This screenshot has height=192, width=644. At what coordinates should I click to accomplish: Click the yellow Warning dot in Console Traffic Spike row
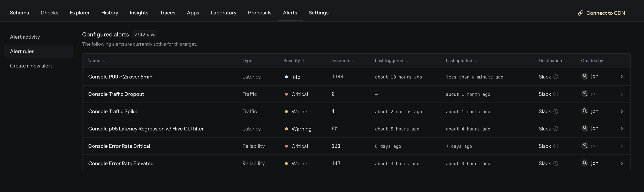pyautogui.click(x=286, y=112)
